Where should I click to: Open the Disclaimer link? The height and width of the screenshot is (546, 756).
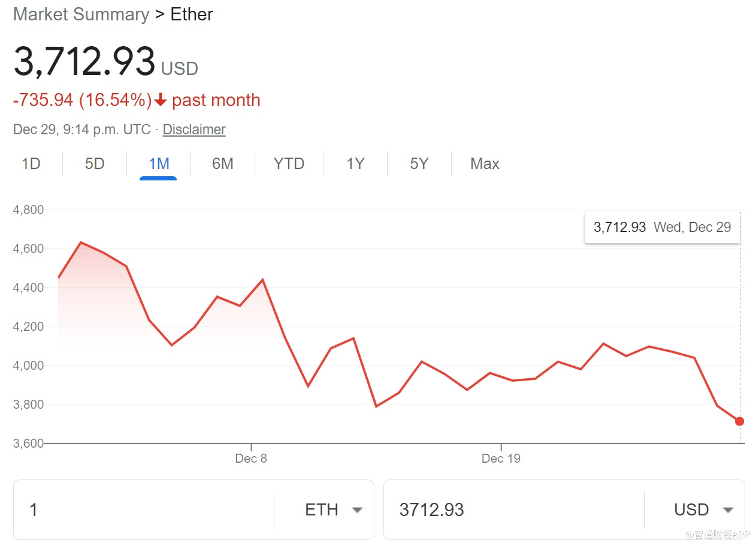[x=194, y=129]
